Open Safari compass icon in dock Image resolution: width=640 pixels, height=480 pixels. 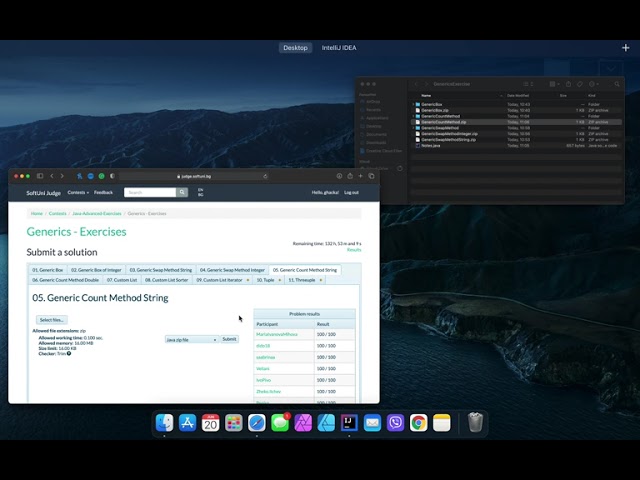coord(257,423)
